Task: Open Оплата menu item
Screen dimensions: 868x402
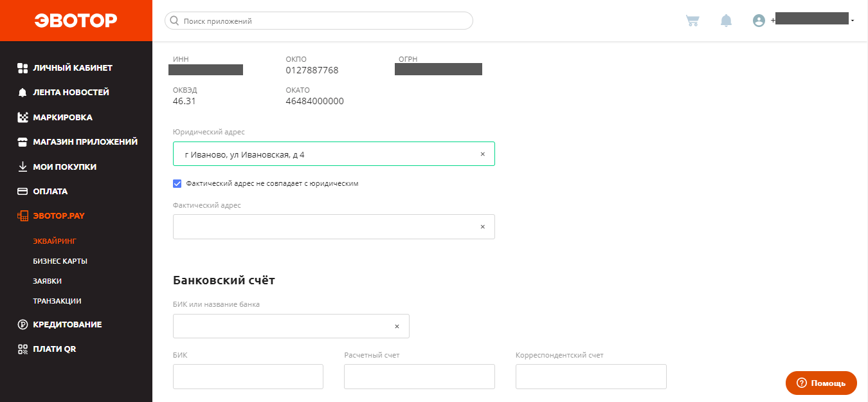Action: tap(50, 191)
